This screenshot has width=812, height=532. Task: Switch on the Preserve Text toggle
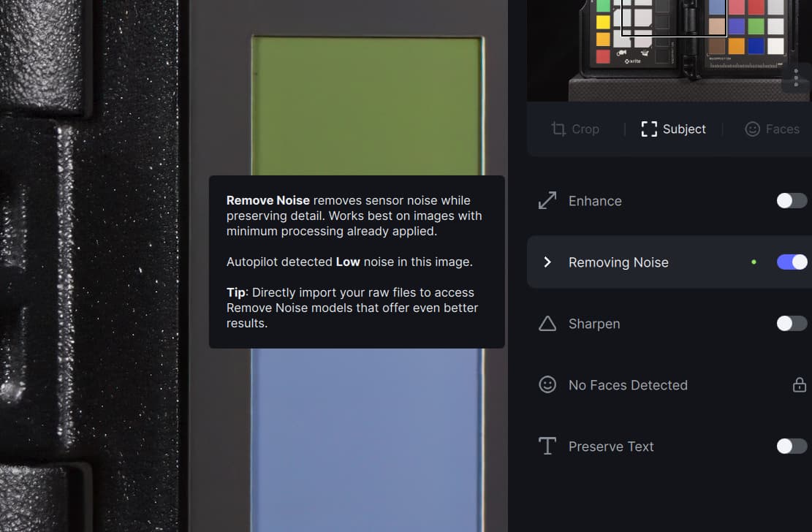click(x=792, y=446)
